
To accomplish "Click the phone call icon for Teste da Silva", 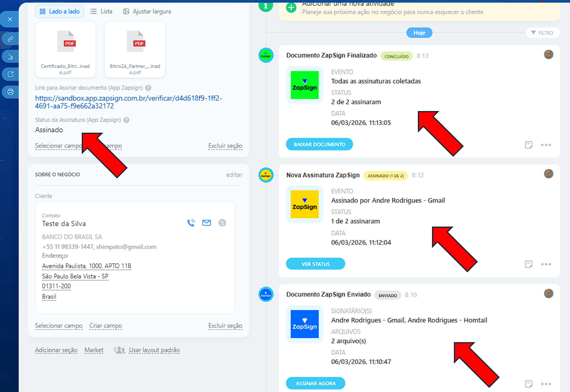I will [191, 223].
